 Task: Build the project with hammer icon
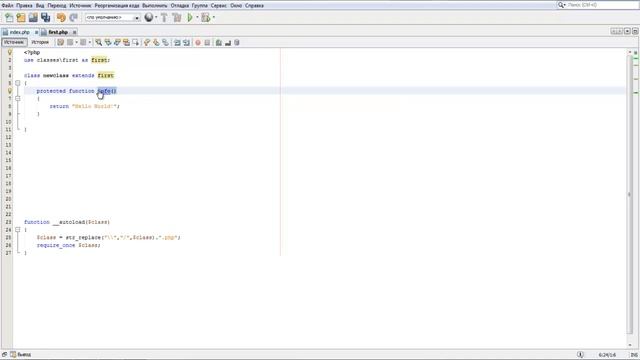coord(164,18)
